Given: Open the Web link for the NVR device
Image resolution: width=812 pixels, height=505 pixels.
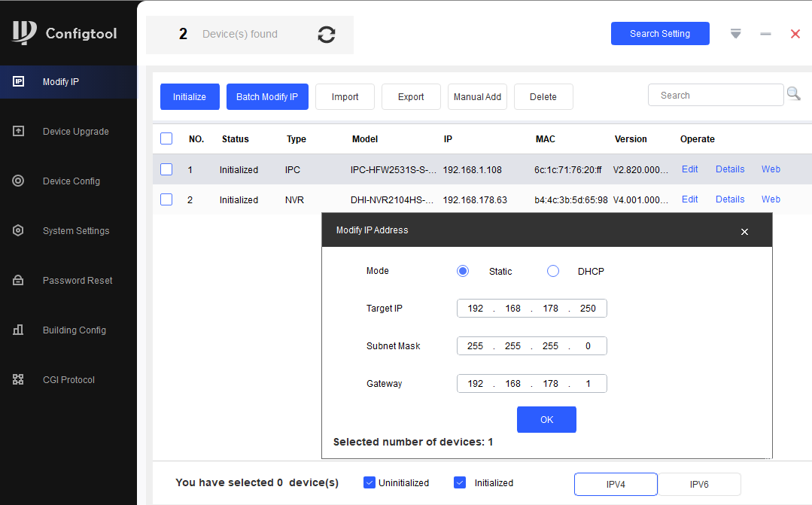Looking at the screenshot, I should coord(771,199).
